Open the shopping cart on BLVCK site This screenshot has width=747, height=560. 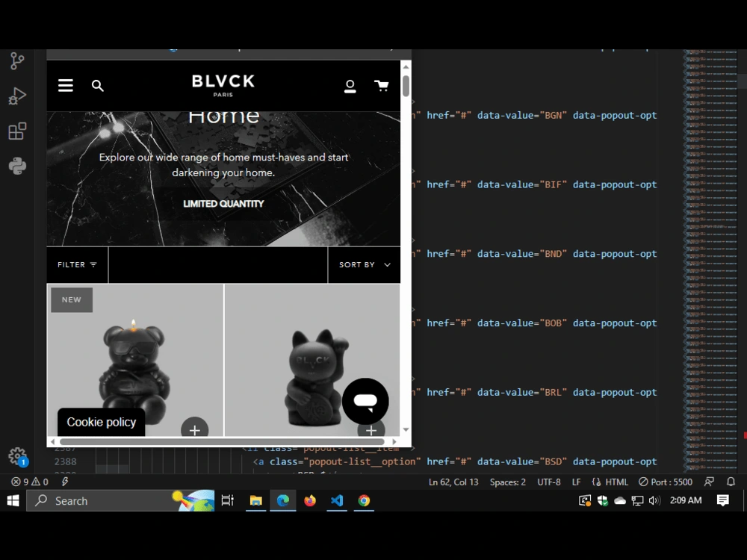pyautogui.click(x=381, y=86)
